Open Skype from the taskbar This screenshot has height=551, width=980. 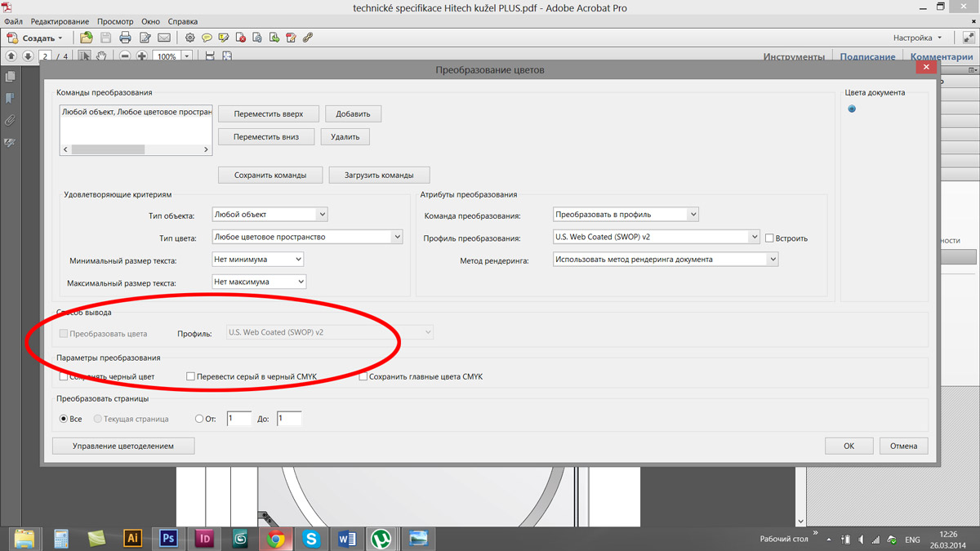[x=311, y=538]
